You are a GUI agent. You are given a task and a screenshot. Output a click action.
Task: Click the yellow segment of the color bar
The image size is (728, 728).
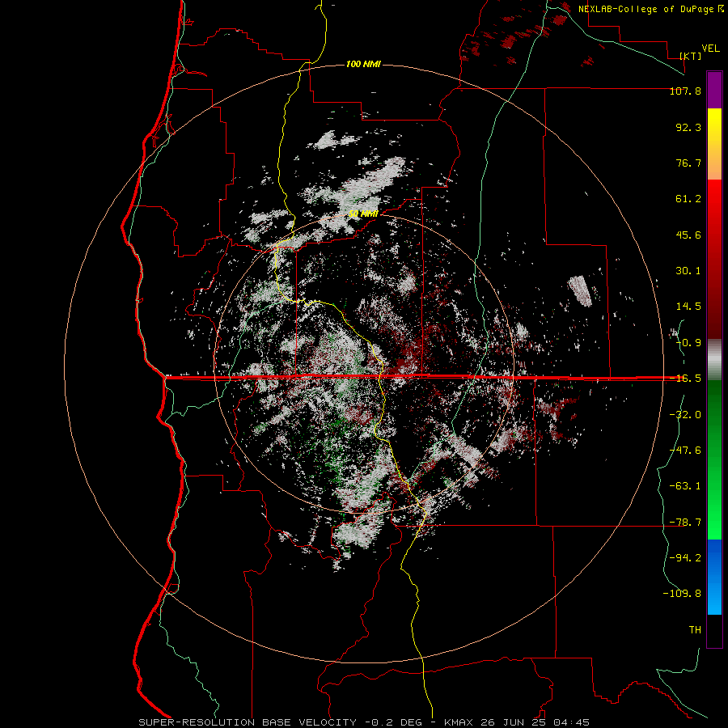(x=714, y=128)
